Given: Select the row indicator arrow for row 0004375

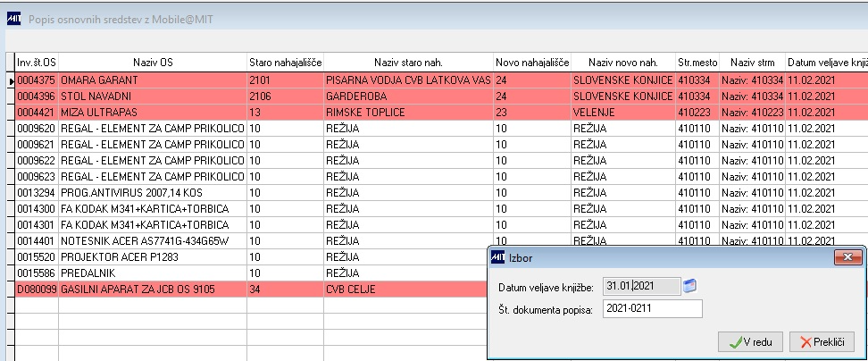Looking at the screenshot, I should point(11,80).
